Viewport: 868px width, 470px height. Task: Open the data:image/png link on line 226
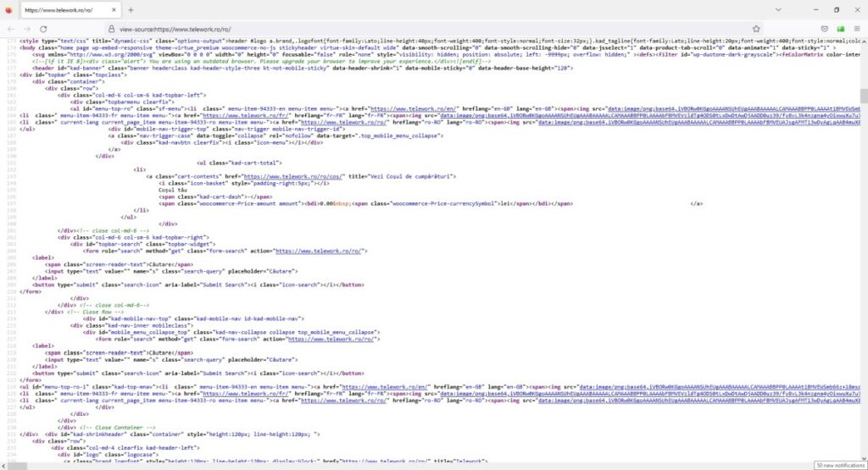coord(699,401)
